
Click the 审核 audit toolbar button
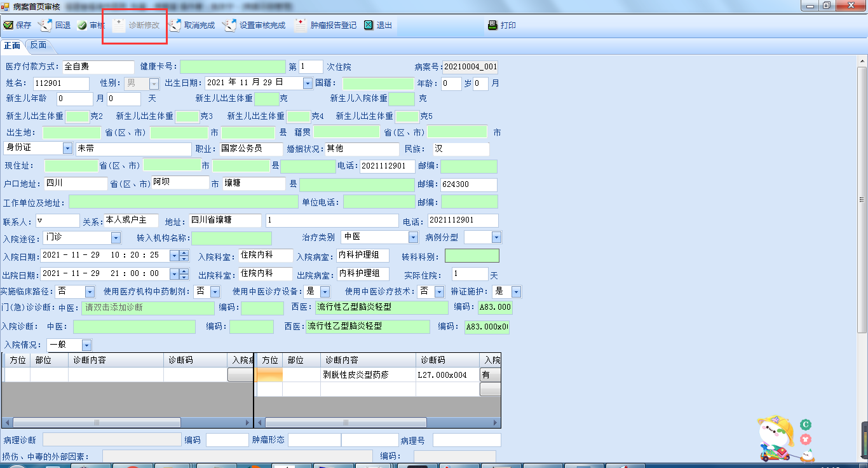coord(91,25)
